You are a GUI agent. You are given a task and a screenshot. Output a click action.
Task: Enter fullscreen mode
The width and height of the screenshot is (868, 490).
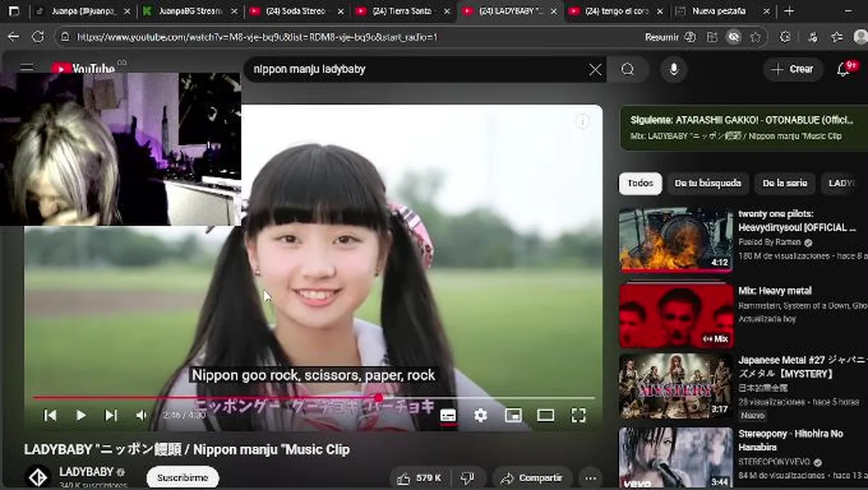(578, 415)
